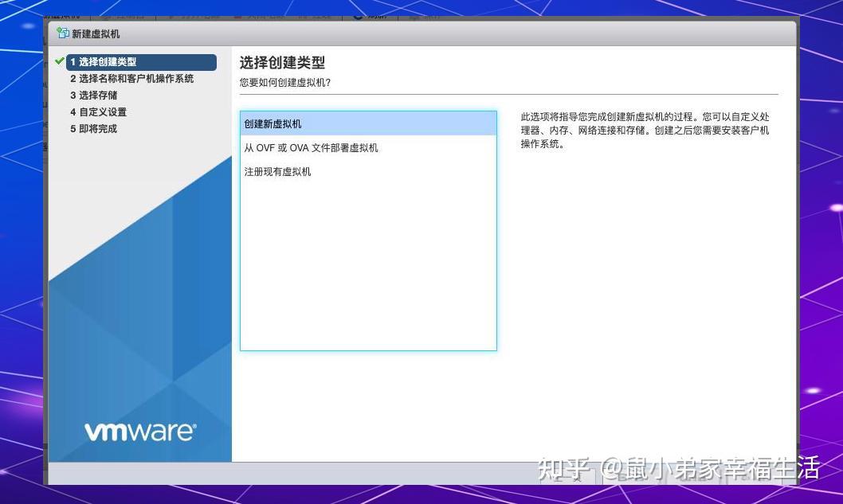Click the 选择创建类型 page heading
The width and height of the screenshot is (843, 504).
coord(281,62)
